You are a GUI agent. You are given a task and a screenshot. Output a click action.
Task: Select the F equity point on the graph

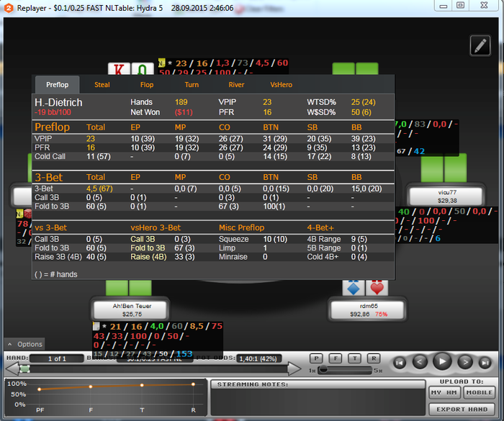(x=91, y=386)
